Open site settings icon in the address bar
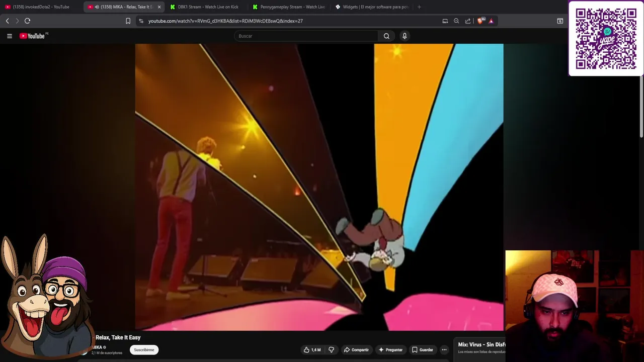This screenshot has width=644, height=362. [x=141, y=21]
